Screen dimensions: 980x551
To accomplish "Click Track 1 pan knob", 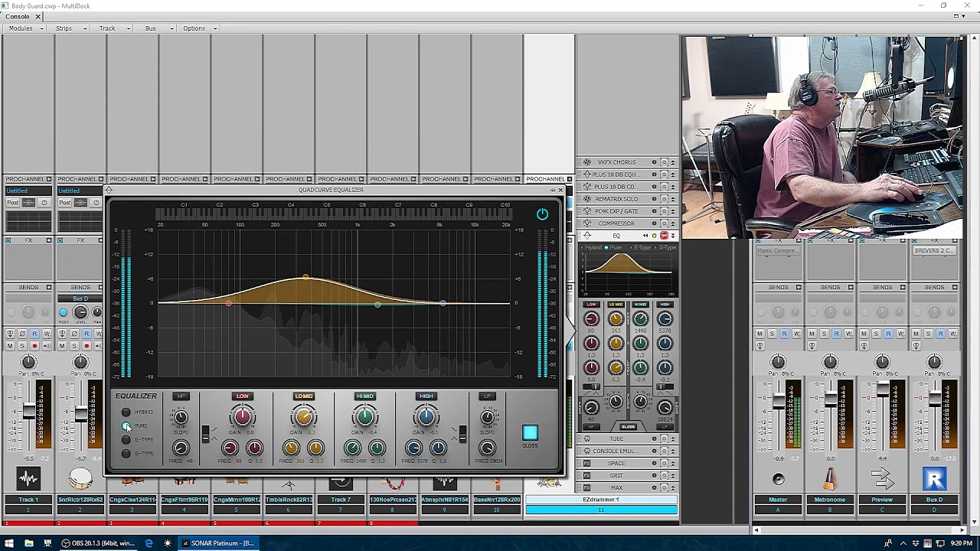I will [x=28, y=363].
